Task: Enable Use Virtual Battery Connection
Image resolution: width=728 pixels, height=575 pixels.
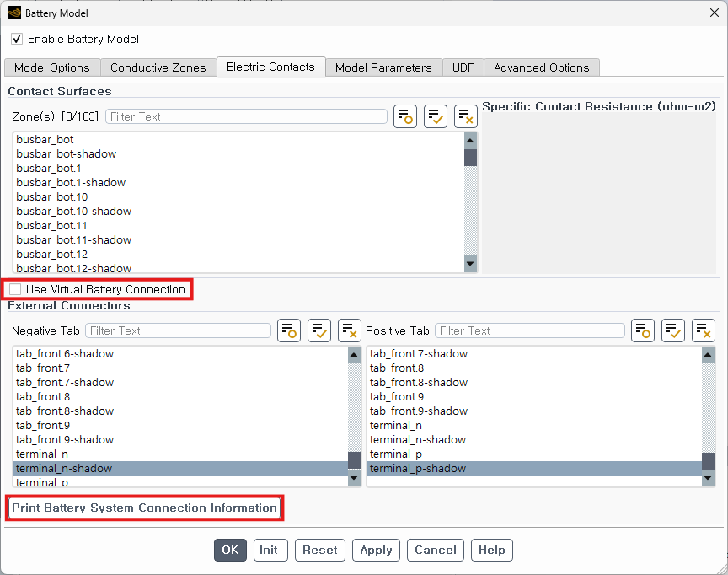Action: pyautogui.click(x=16, y=289)
